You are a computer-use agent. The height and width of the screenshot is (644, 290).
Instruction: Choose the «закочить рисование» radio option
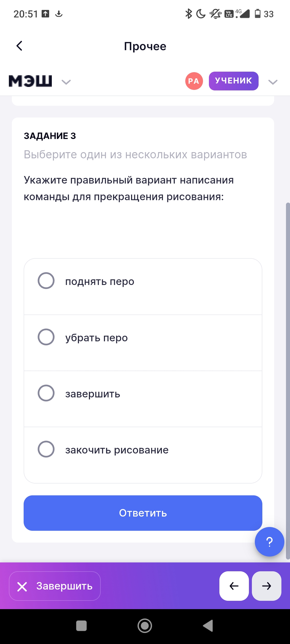tap(46, 449)
